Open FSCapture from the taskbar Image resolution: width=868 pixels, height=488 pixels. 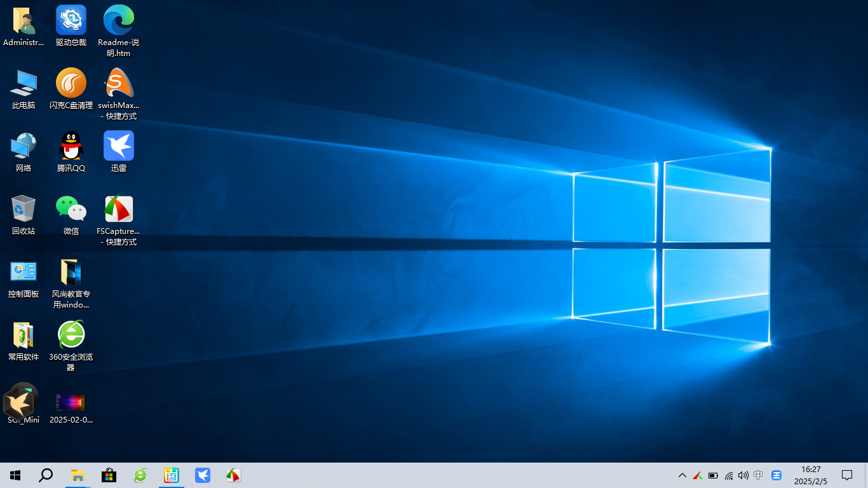click(x=233, y=475)
